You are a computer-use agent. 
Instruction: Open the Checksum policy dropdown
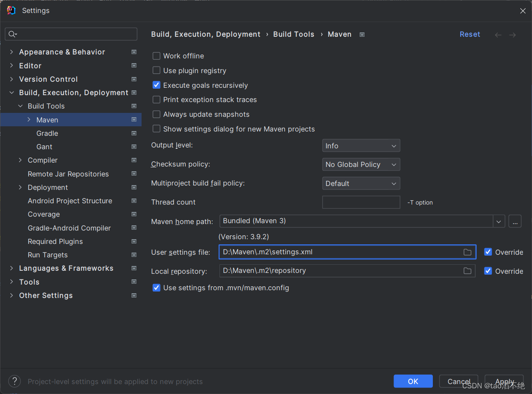361,164
